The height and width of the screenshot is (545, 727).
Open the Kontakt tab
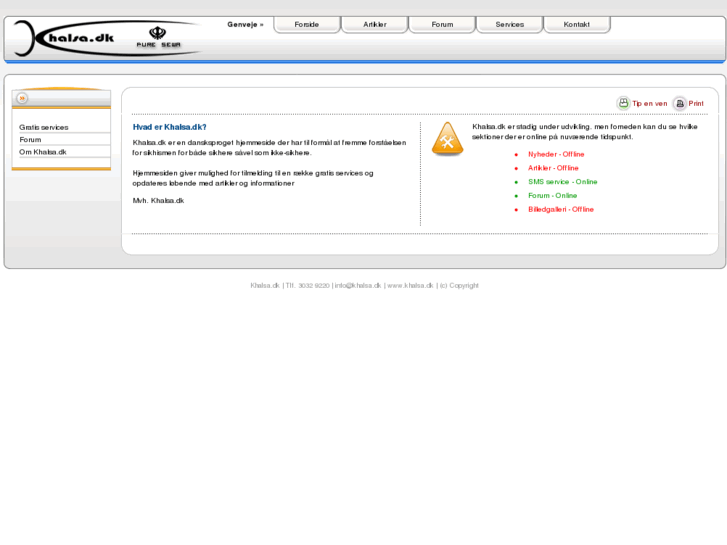tap(577, 25)
